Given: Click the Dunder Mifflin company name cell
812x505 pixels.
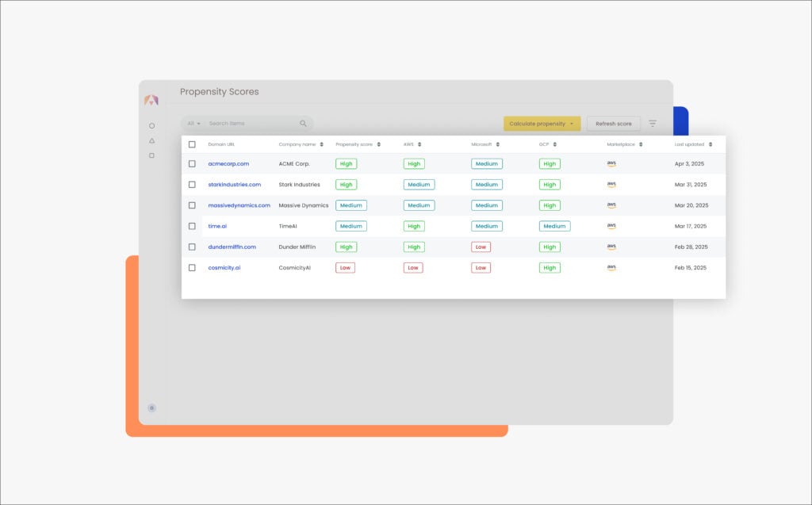Looking at the screenshot, I should tap(297, 247).
